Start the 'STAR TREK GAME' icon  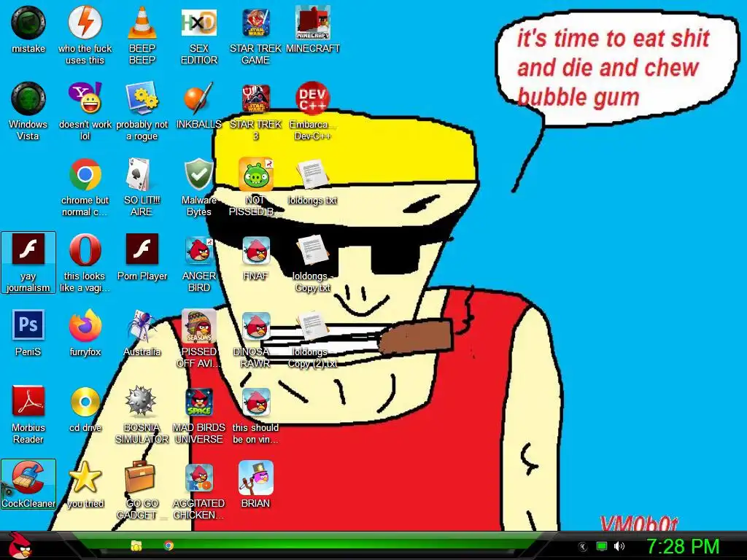(256, 23)
